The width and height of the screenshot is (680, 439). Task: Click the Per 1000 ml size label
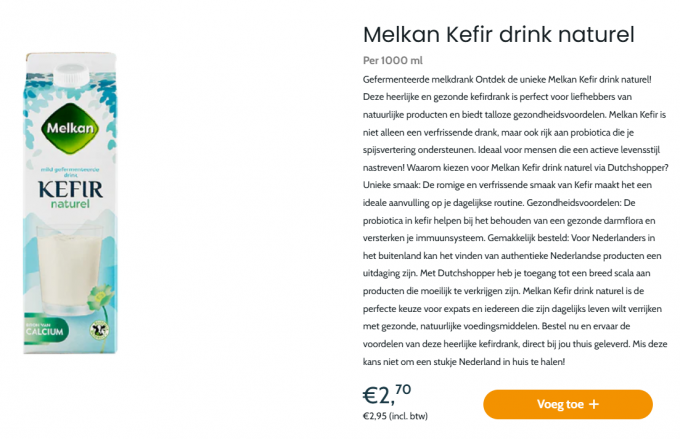[395, 61]
